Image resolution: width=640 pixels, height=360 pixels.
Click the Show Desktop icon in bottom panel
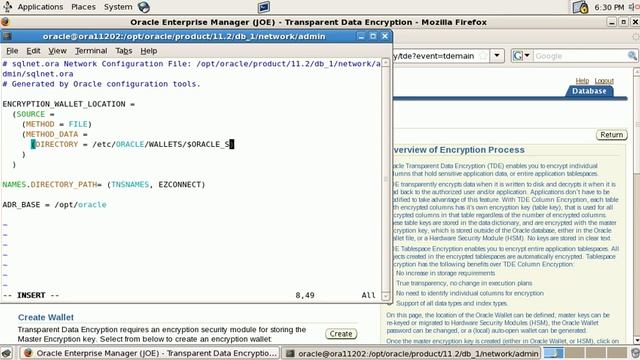[x=7, y=353]
